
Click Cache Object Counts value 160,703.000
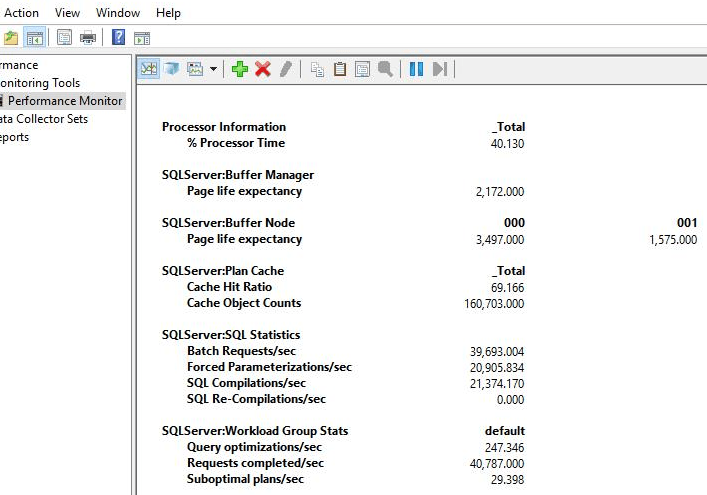click(x=494, y=304)
